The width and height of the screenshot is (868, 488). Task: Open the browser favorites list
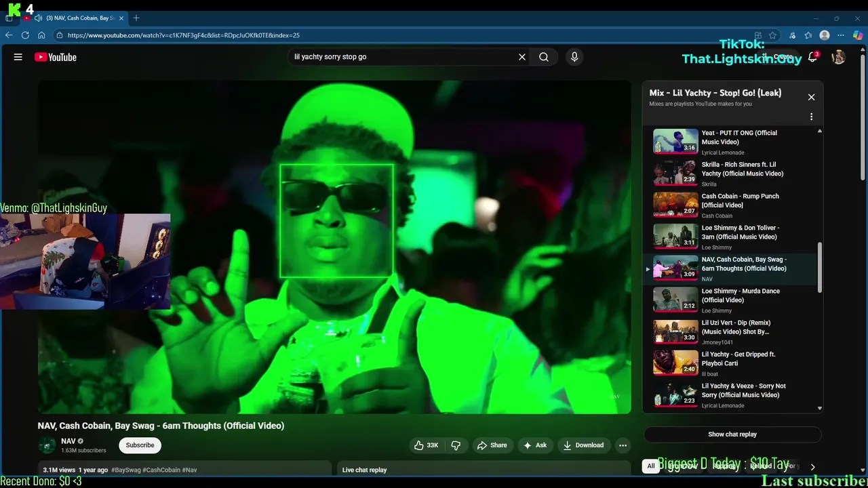[x=808, y=35]
